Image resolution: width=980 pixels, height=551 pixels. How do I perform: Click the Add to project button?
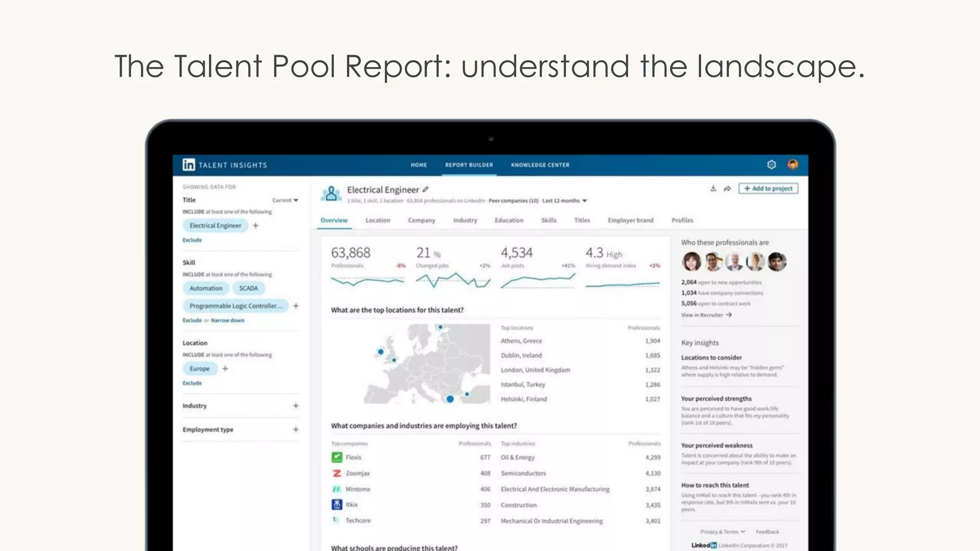[768, 188]
